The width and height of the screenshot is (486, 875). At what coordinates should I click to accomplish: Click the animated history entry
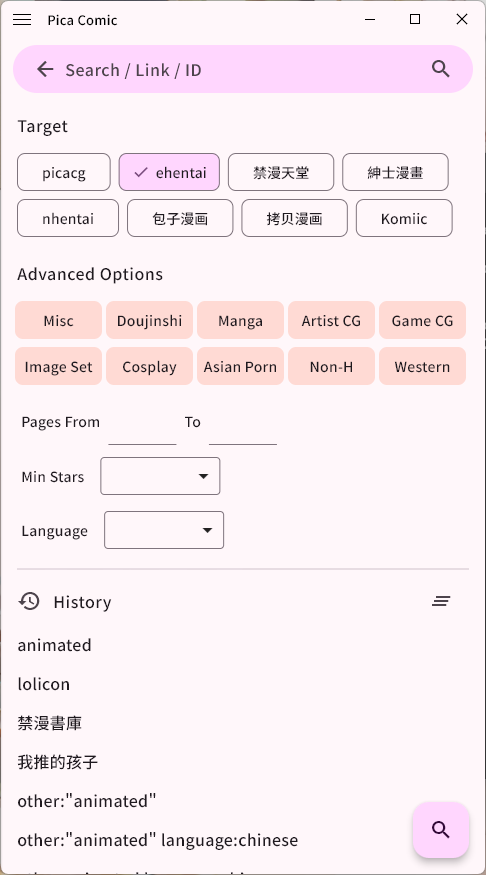click(54, 645)
